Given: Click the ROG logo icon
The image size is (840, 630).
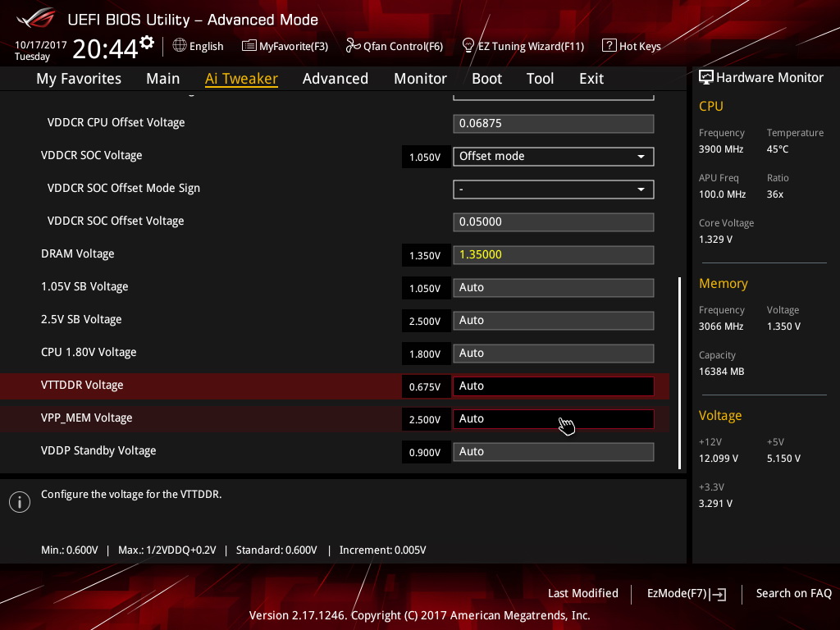Looking at the screenshot, I should pyautogui.click(x=35, y=19).
